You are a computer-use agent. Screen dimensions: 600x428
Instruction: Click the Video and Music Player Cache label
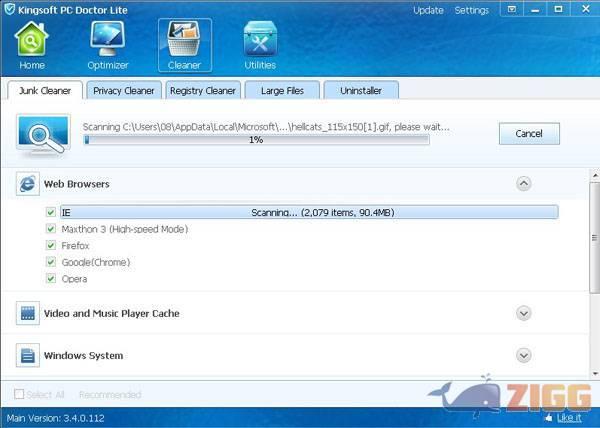point(112,313)
